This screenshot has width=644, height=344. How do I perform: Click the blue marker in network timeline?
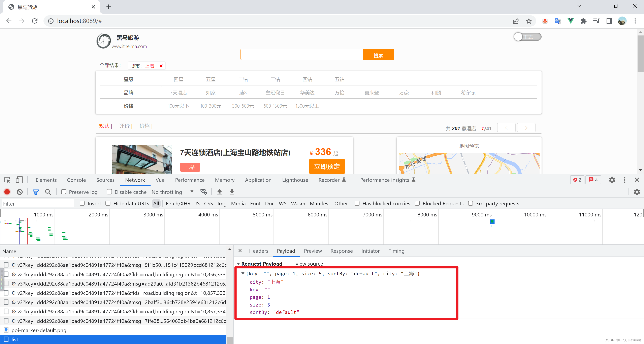pyautogui.click(x=492, y=221)
